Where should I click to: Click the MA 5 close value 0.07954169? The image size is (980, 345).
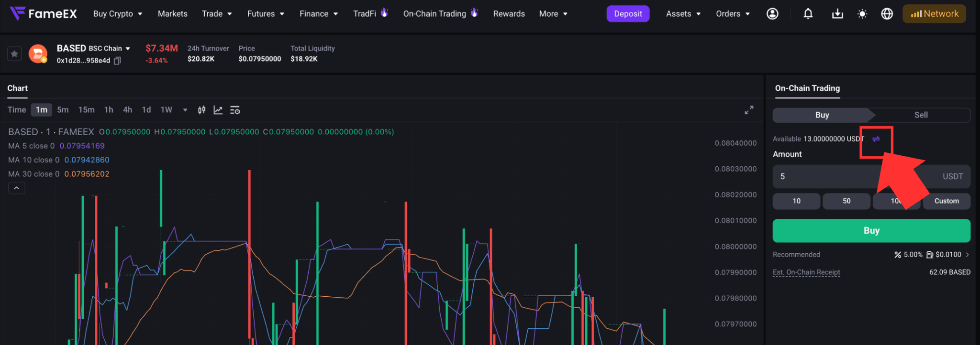pyautogui.click(x=82, y=146)
